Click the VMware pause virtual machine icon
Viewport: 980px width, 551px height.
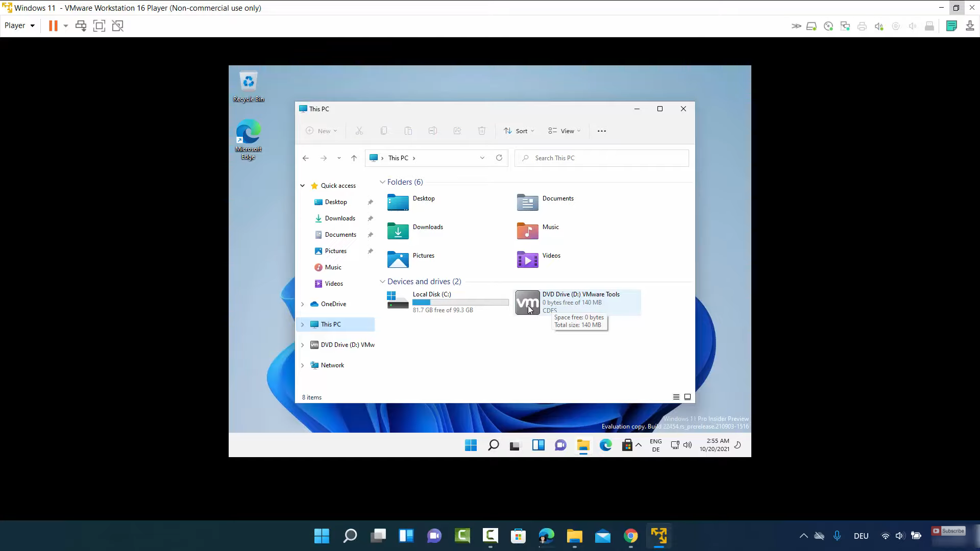[x=53, y=26]
